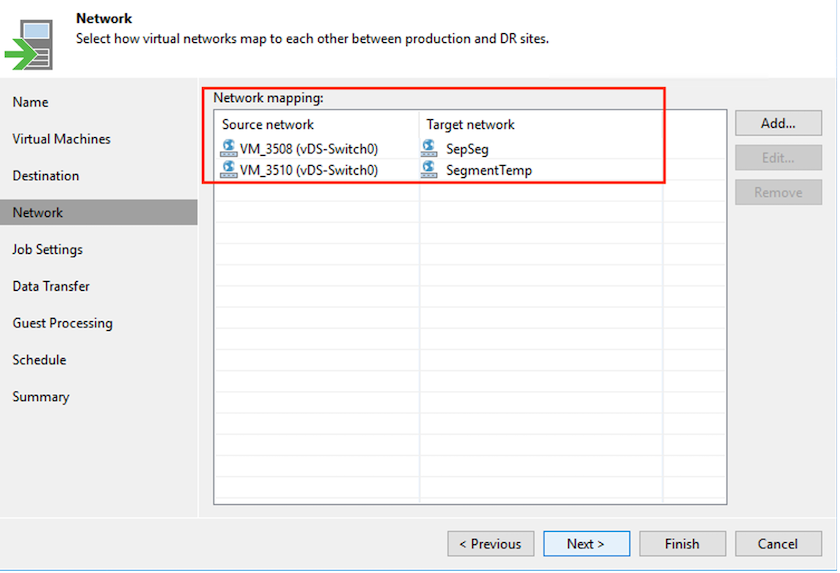Sort by Source network column header
Screen dimensions: 840x573
click(268, 125)
